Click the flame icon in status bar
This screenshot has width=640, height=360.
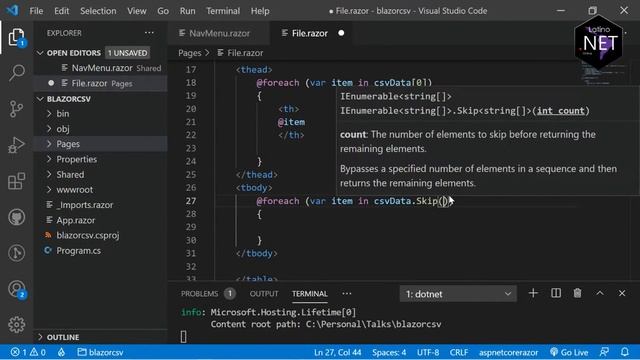tap(61, 352)
